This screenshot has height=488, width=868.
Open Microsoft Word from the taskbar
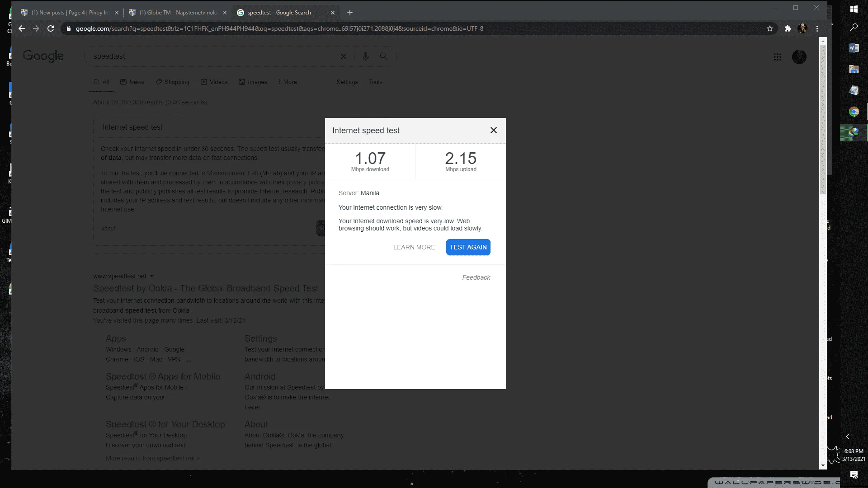click(x=854, y=48)
